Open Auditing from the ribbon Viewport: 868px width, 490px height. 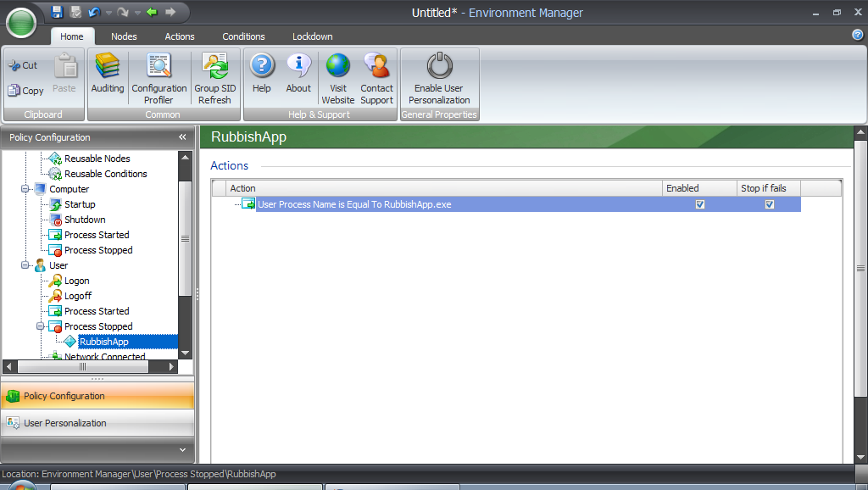pos(108,73)
